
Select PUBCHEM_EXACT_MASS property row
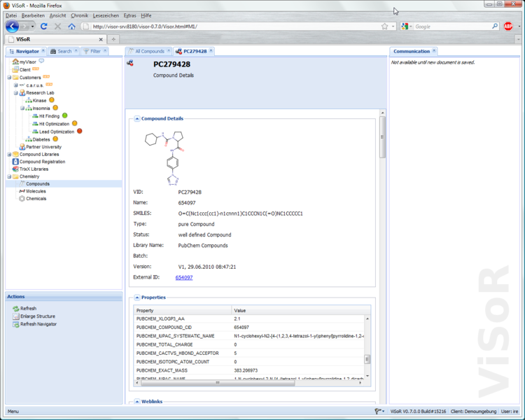tap(249, 370)
